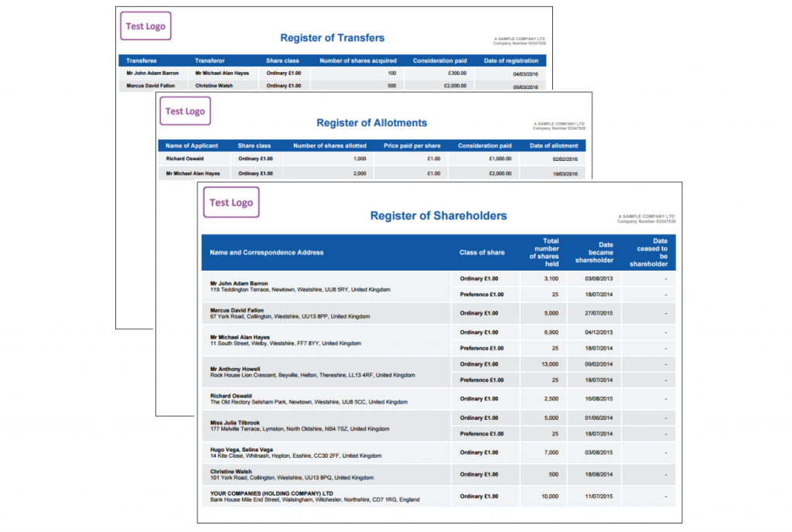This screenshot has height=532, width=792.
Task: Select the Register of Transfers title
Action: 332,38
